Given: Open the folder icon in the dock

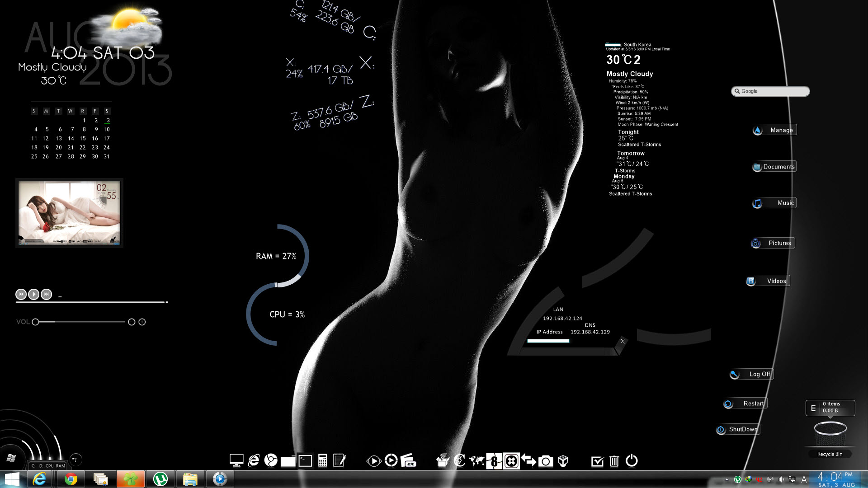Looking at the screenshot, I should (288, 461).
